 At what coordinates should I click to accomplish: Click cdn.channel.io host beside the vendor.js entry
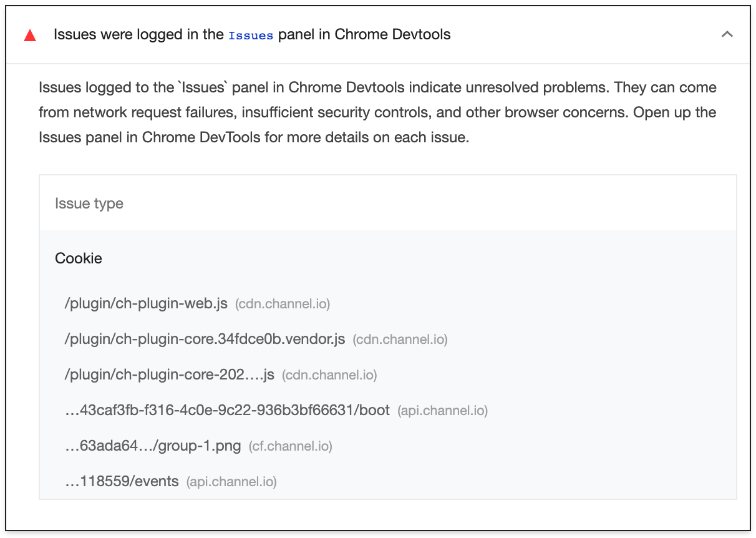[400, 340]
